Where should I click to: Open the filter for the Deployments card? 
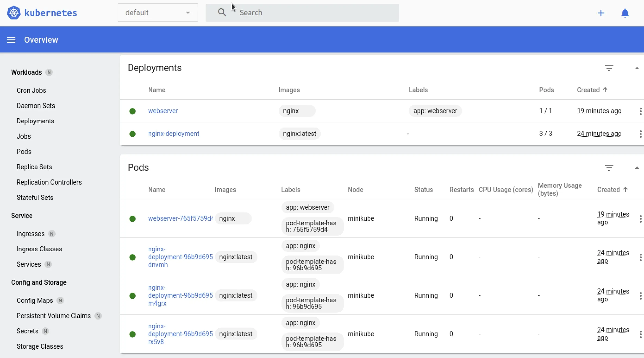click(609, 68)
